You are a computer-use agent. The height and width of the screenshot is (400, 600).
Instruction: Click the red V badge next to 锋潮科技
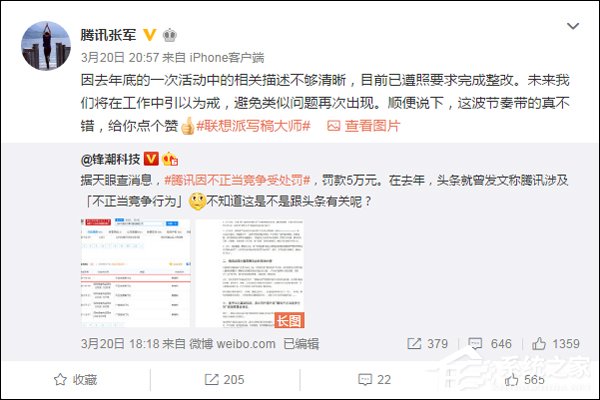[151, 158]
